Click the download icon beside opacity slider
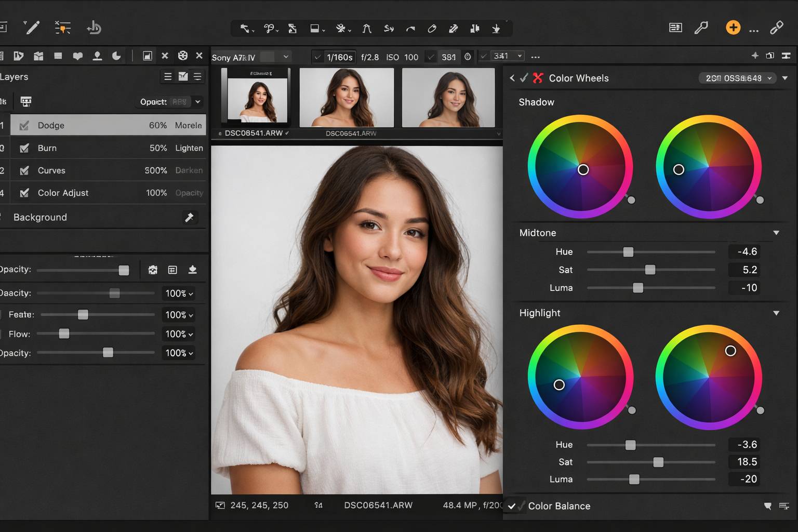798x532 pixels. click(192, 270)
